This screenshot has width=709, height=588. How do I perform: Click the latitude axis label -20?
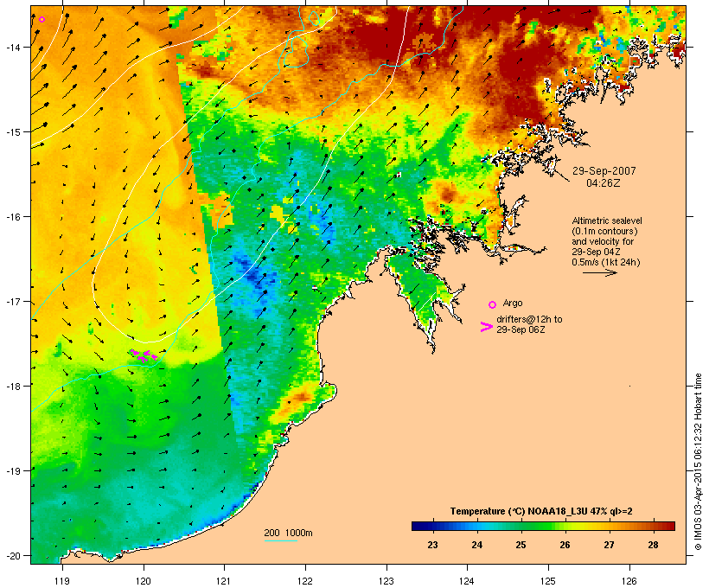tap(13, 555)
